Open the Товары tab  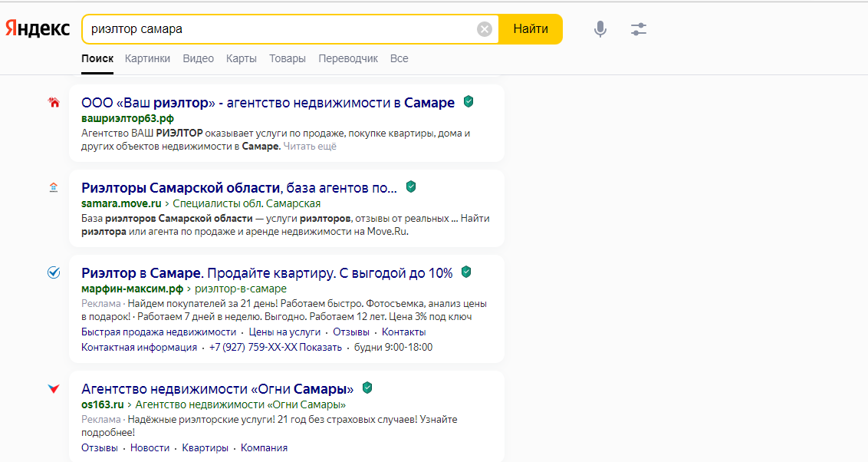pyautogui.click(x=288, y=59)
